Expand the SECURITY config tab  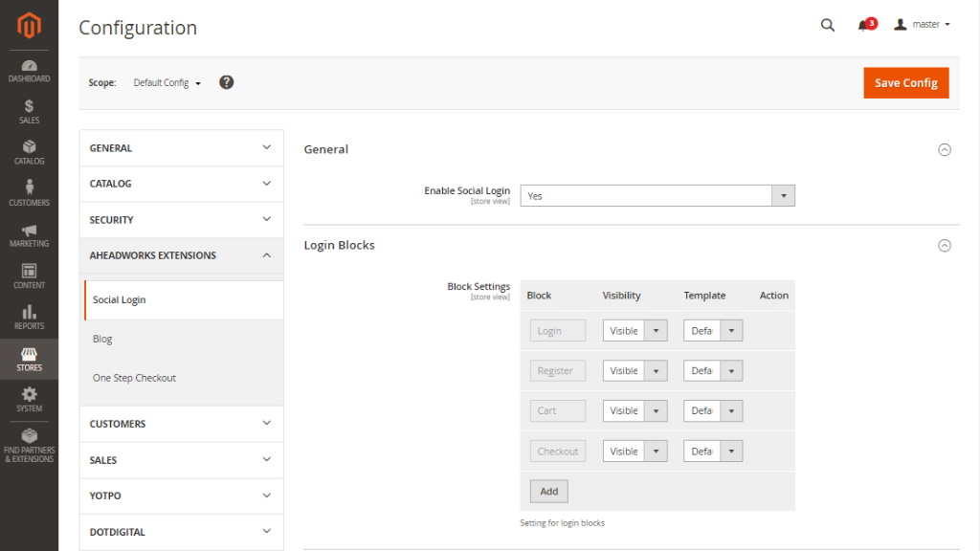click(x=181, y=220)
